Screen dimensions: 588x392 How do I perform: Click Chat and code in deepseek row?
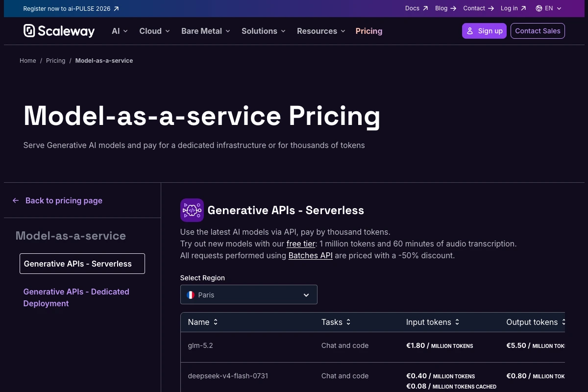pos(345,376)
